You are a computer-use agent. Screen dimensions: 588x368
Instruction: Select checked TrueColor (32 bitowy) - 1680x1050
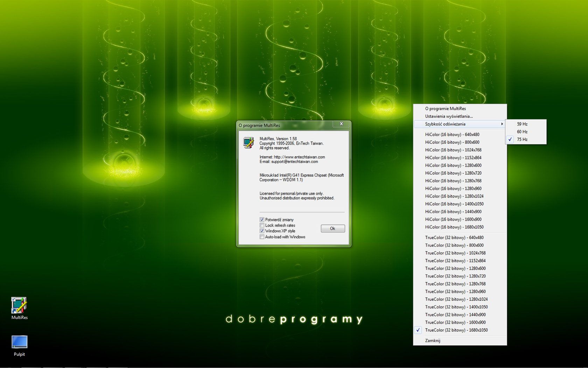[460, 330]
